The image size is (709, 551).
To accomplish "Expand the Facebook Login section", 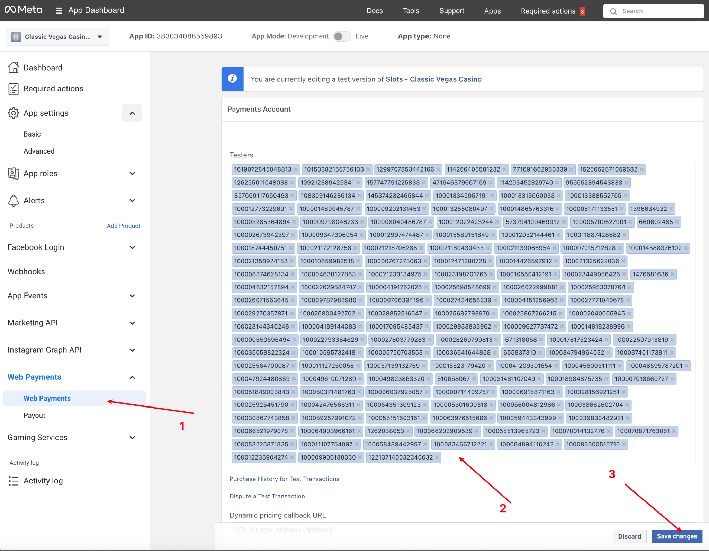I will 132,247.
